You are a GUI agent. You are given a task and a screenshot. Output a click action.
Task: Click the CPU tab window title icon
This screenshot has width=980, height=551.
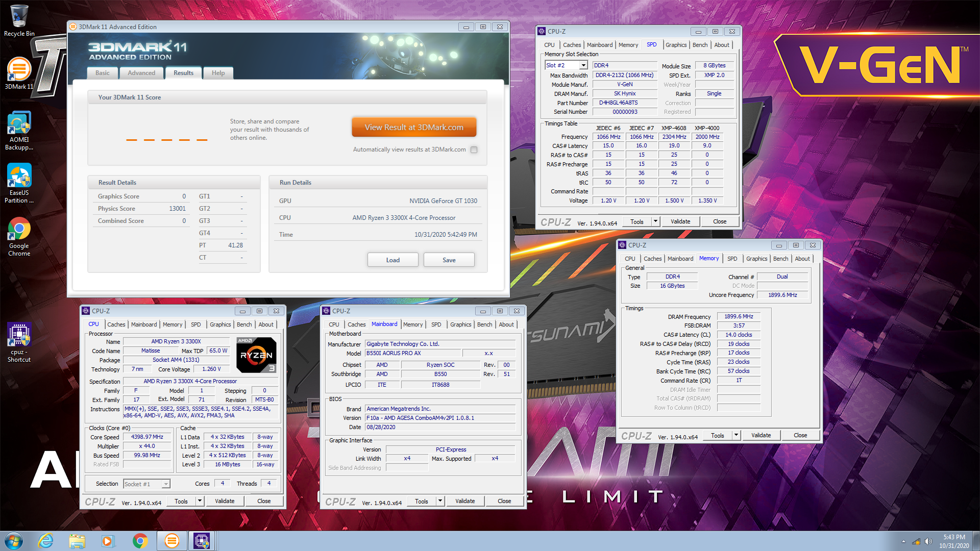[x=86, y=311]
